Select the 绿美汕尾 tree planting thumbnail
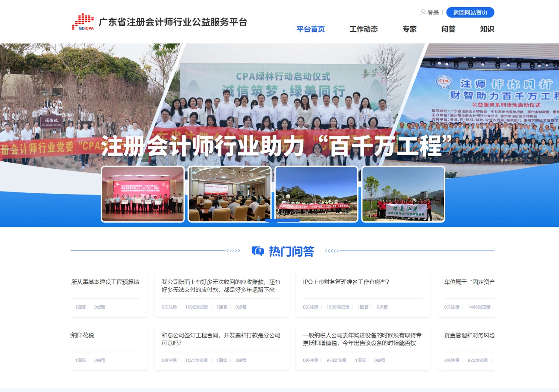This screenshot has height=392, width=559. pyautogui.click(x=403, y=194)
